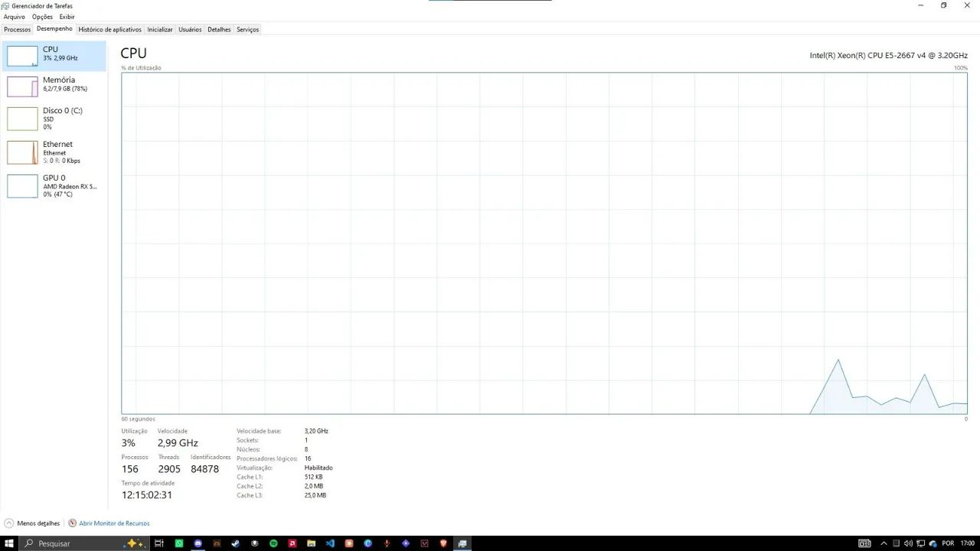Open the microphone app taskbar icon
The width and height of the screenshot is (980, 551).
click(x=387, y=543)
